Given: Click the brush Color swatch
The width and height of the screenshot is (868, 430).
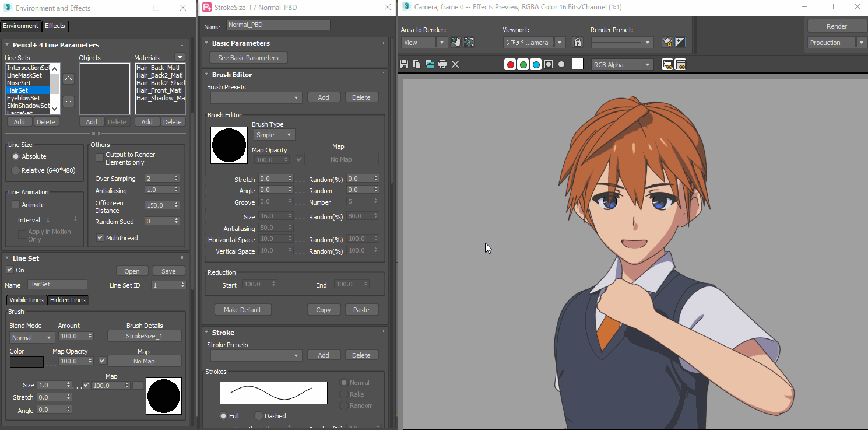Looking at the screenshot, I should click(26, 362).
